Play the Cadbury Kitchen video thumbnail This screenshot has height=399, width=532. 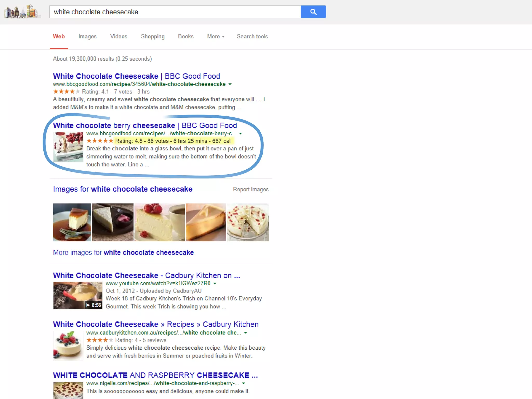[78, 296]
